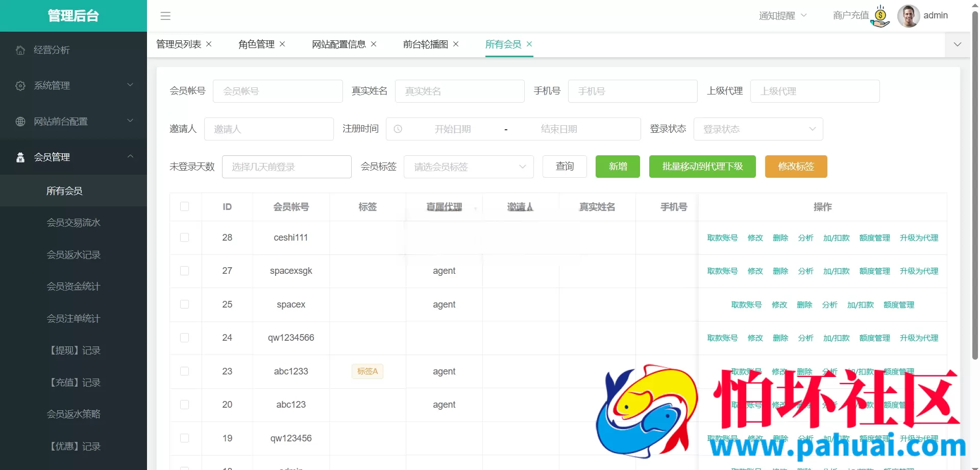The width and height of the screenshot is (980, 470).
Task: Check the row for qw1234566
Action: point(185,338)
